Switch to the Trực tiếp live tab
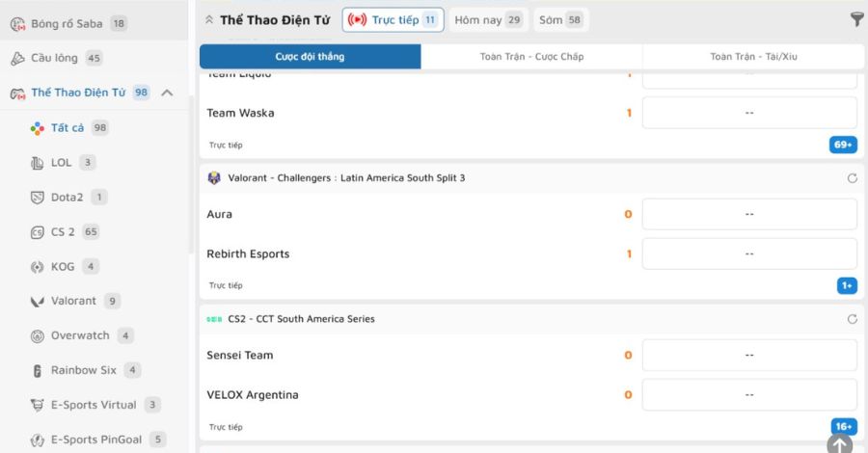The image size is (868, 453). pos(393,20)
